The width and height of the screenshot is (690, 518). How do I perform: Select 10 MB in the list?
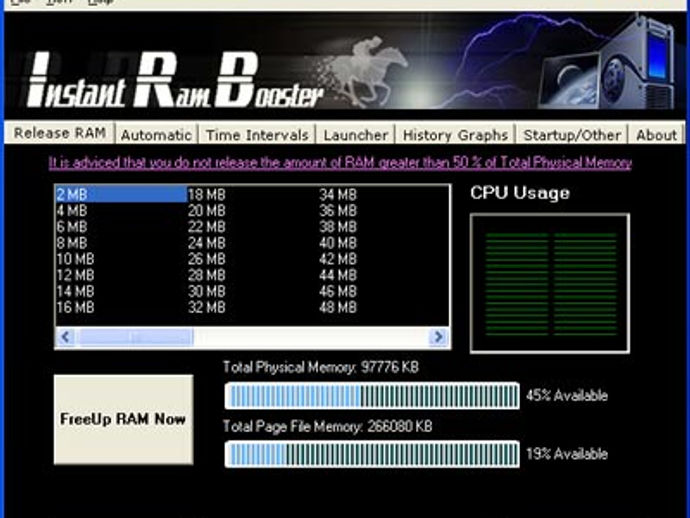[x=75, y=259]
